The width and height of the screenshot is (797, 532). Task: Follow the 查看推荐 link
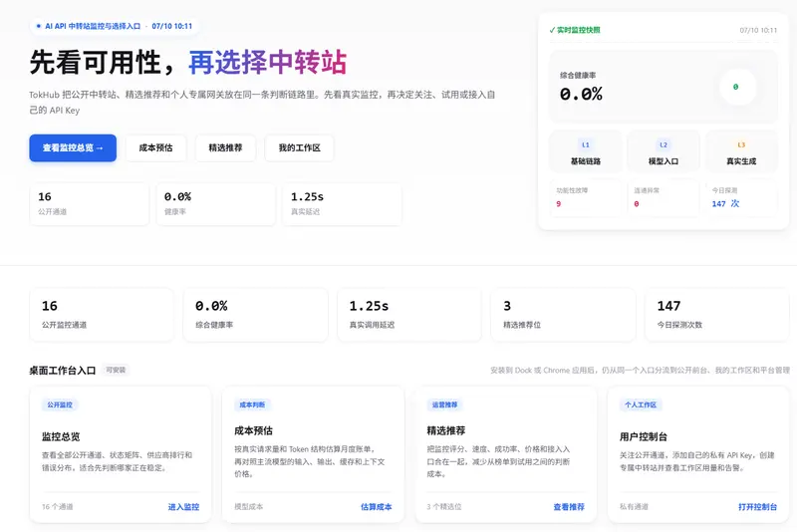[x=569, y=506]
